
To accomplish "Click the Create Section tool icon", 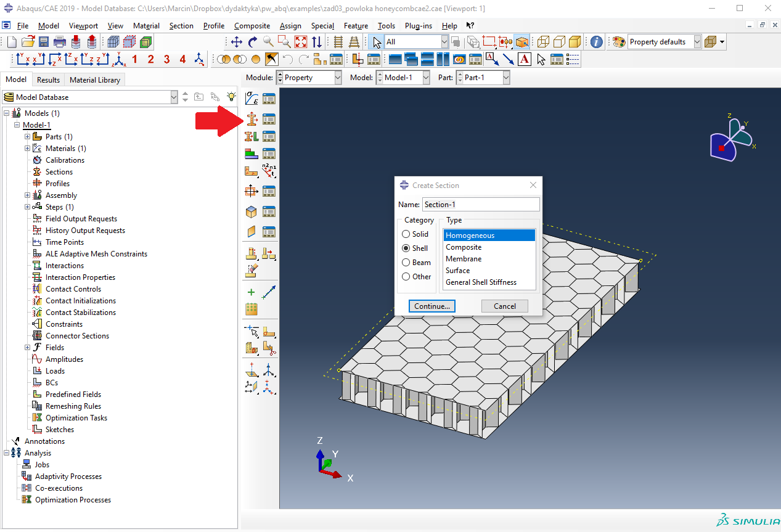I will tap(251, 118).
